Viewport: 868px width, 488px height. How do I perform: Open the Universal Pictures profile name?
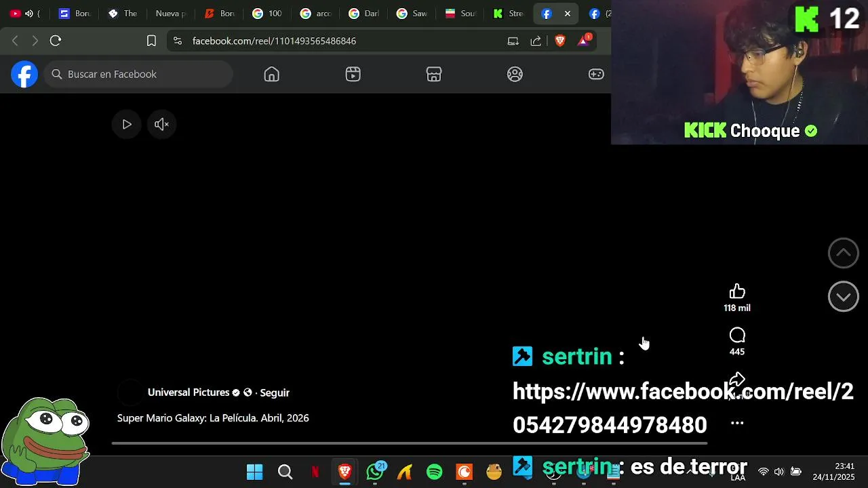189,392
